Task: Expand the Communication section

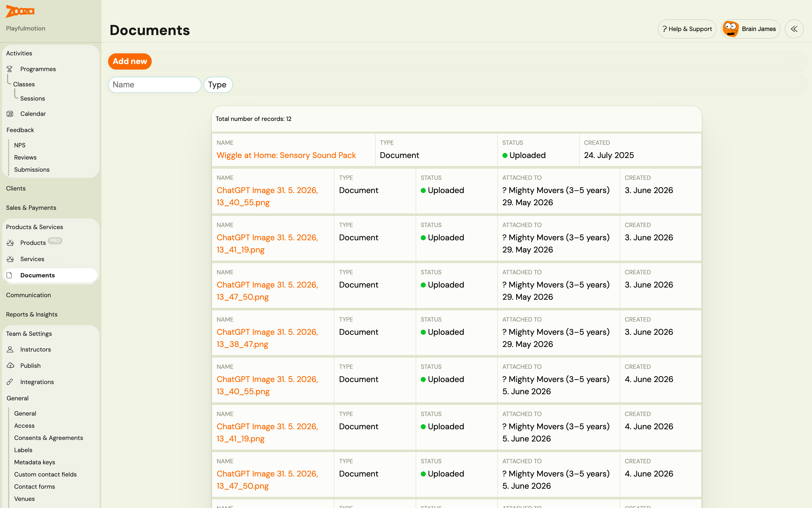Action: tap(28, 295)
